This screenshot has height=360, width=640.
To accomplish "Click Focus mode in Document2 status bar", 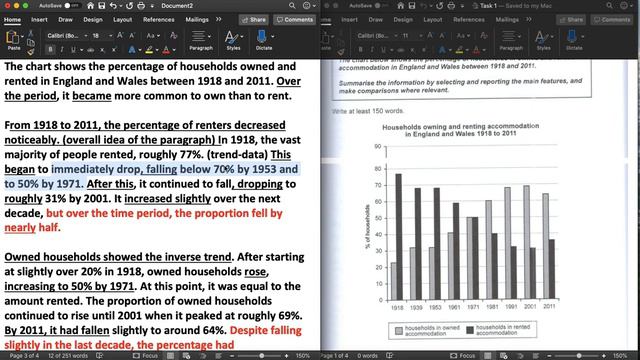I will [145, 356].
